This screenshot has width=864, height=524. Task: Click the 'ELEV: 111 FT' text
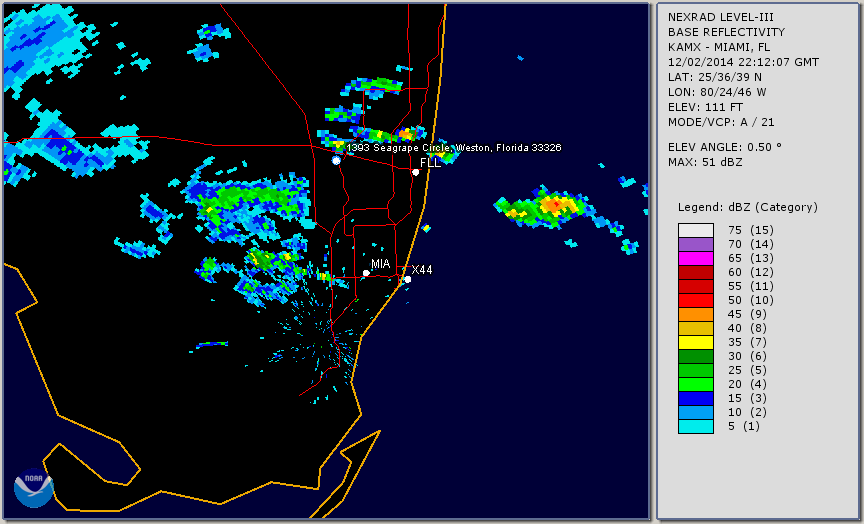(x=705, y=107)
